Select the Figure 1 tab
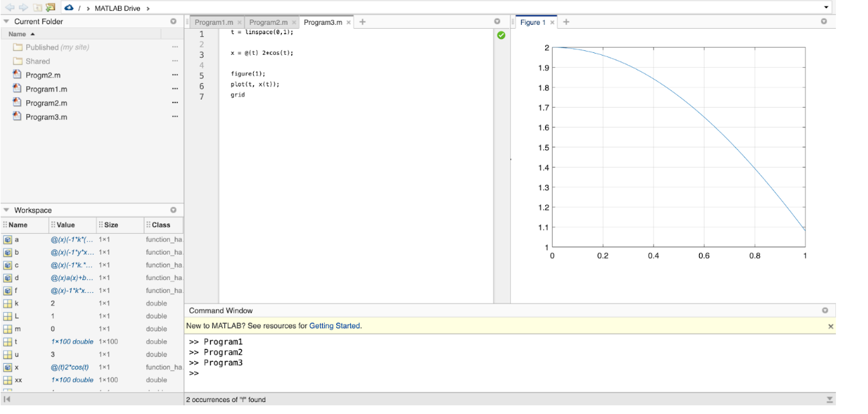Image resolution: width=868 pixels, height=414 pixels. (534, 22)
